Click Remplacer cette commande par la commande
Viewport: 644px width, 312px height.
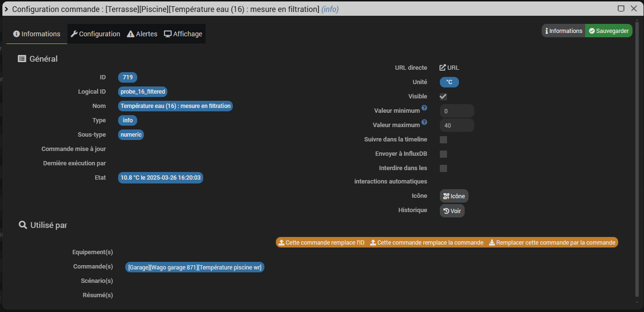tap(552, 243)
